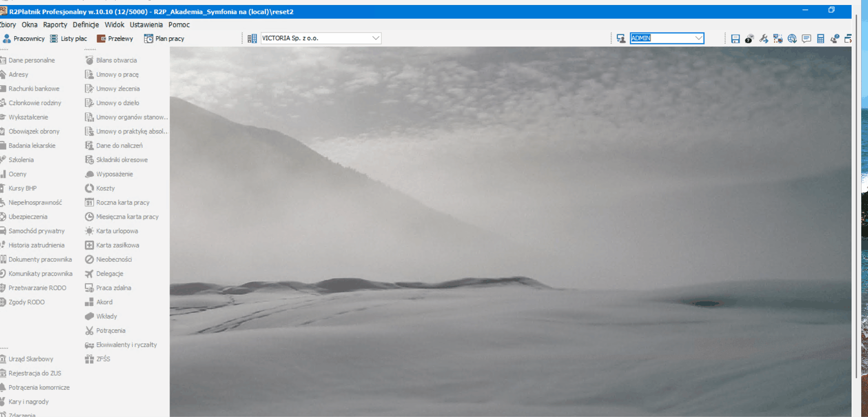Open the Przelewy toolbar button
This screenshot has width=868, height=417.
[115, 39]
